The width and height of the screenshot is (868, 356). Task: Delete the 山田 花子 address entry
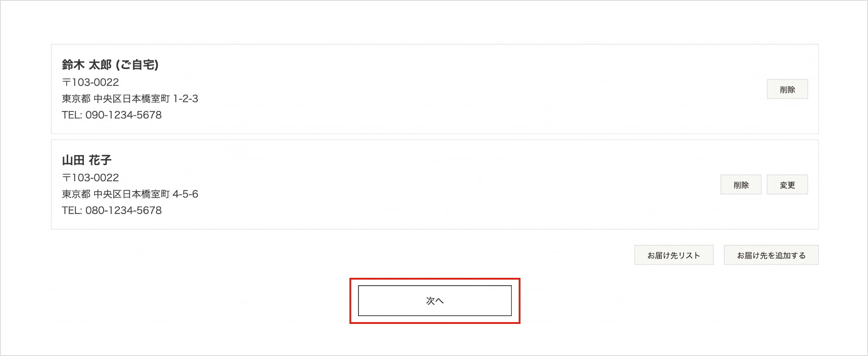point(740,185)
